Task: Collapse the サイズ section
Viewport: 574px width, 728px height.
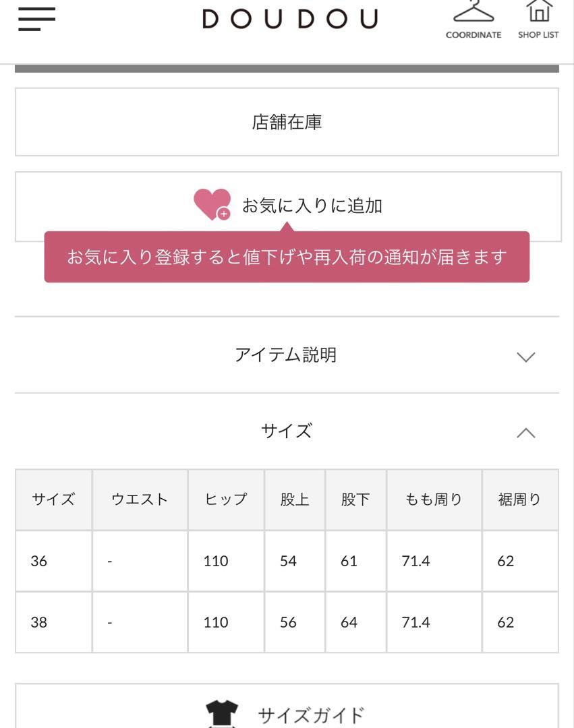Action: pyautogui.click(x=287, y=431)
